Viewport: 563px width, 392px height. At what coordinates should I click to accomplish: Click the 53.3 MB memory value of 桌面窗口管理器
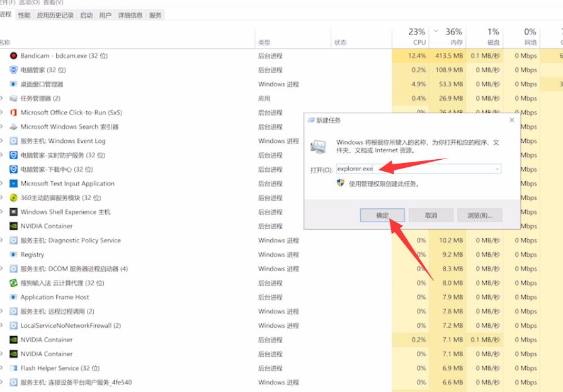click(451, 84)
